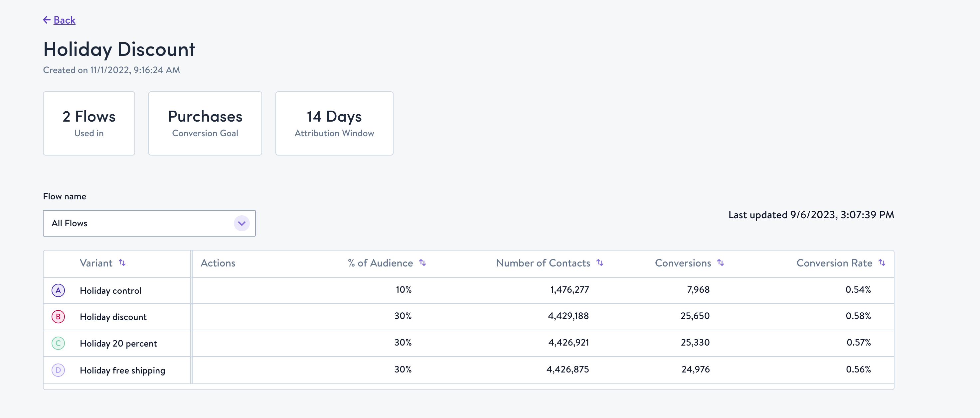
Task: Click the Created on 11/1/2022 timestamp
Action: tap(111, 70)
